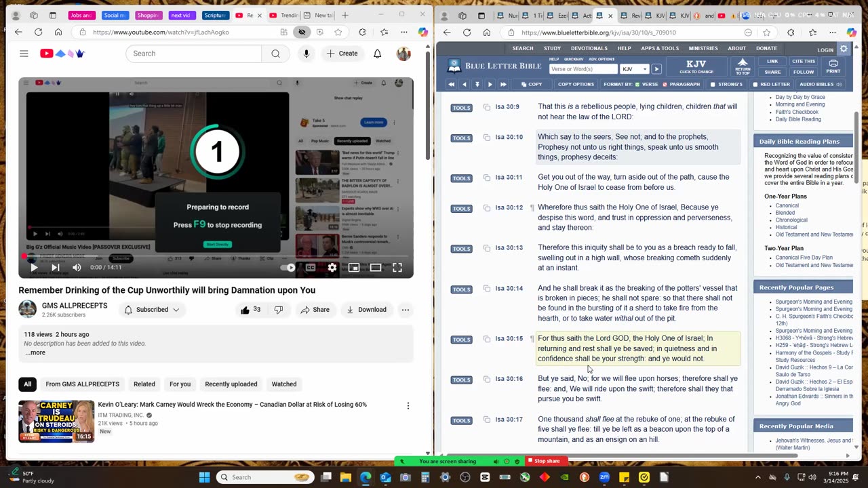Open Zoom app in Windows taskbar
This screenshot has width=868, height=488.
point(604,477)
